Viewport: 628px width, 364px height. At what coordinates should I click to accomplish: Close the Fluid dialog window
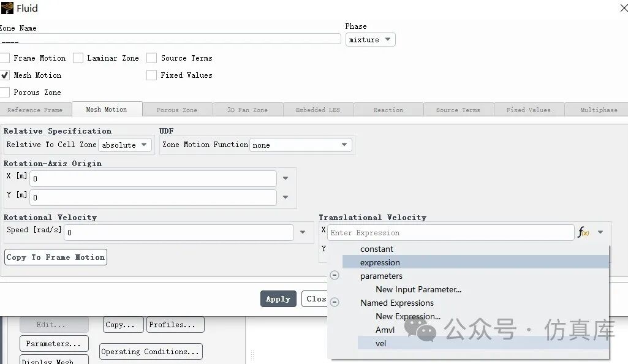tap(623, 8)
